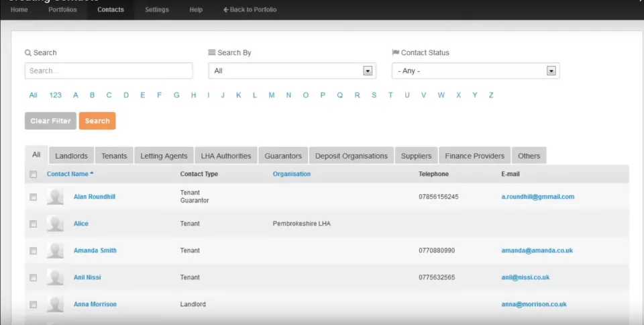The width and height of the screenshot is (644, 325).
Task: Filter contacts by letter T
Action: pos(390,95)
